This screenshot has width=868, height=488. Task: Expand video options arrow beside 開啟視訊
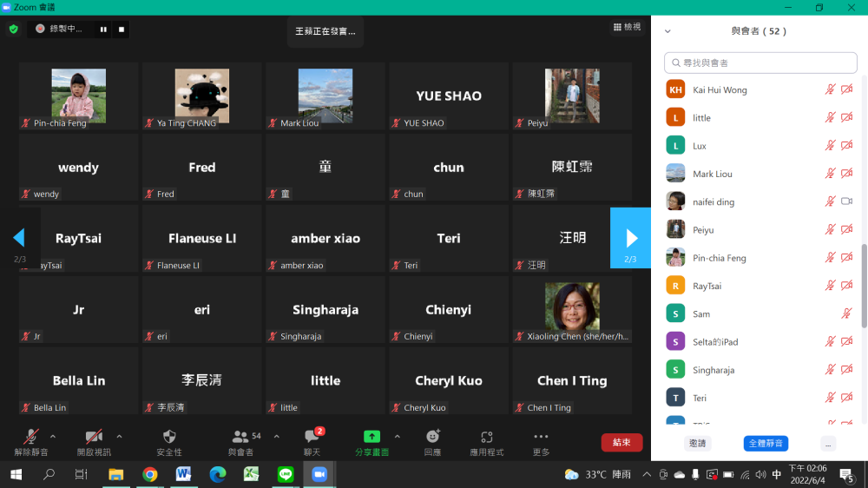click(x=119, y=436)
